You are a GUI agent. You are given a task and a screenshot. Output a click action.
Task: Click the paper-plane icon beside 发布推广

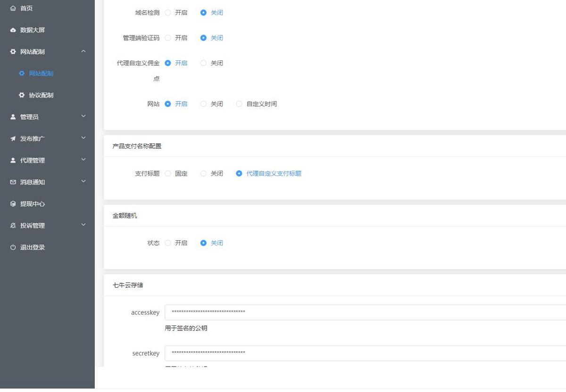pos(13,139)
